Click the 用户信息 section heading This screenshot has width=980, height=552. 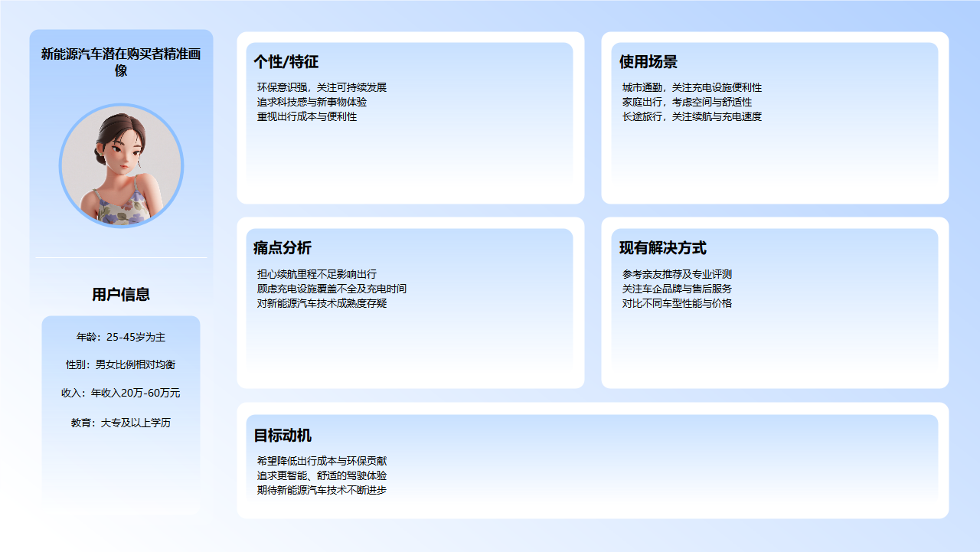(121, 294)
